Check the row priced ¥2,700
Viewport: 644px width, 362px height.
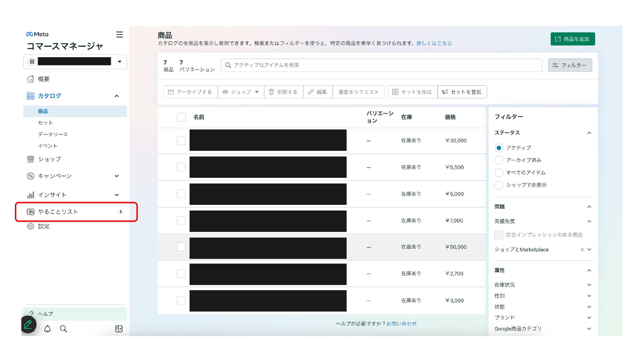(181, 273)
